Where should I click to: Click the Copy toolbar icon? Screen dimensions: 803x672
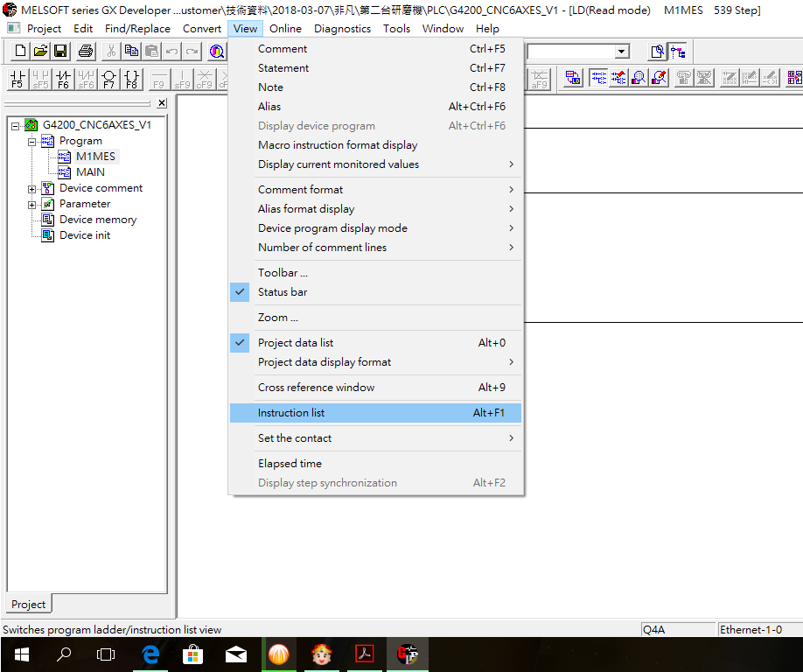131,52
